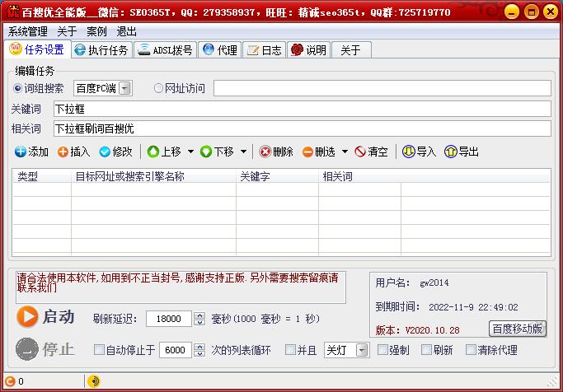This screenshot has width=563, height=392.
Task: Click the orange status icon showing 0
Action: point(11,381)
